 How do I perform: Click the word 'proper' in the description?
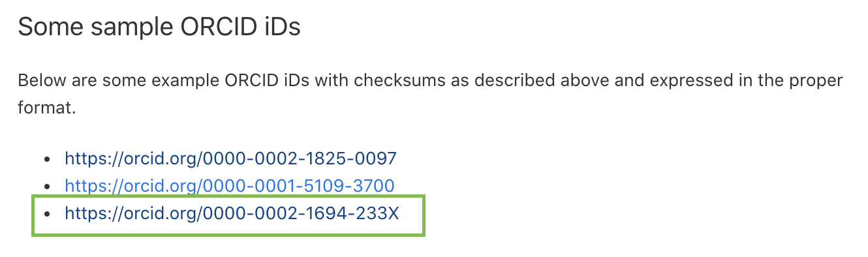point(820,82)
